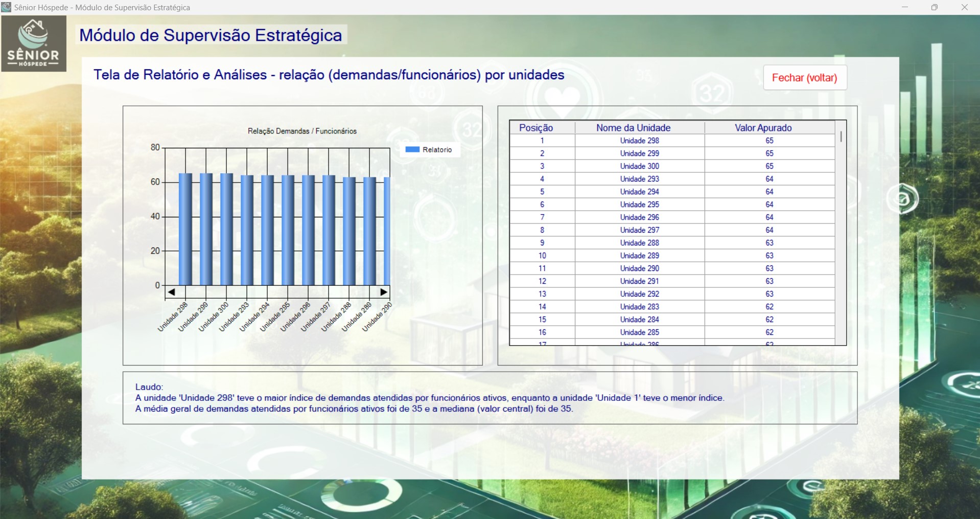The width and height of the screenshot is (980, 519).
Task: Click the Unidade 292 row
Action: [639, 294]
